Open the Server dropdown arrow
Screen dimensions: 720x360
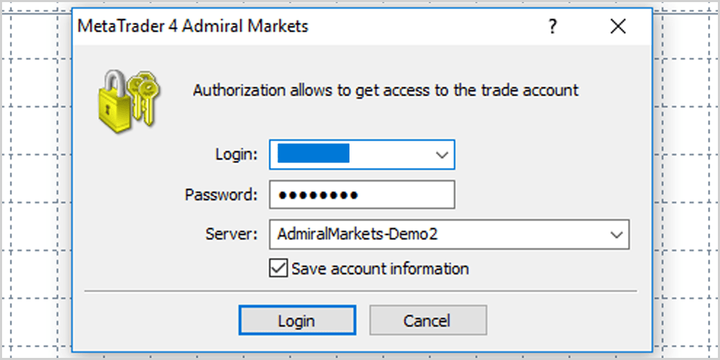point(616,235)
